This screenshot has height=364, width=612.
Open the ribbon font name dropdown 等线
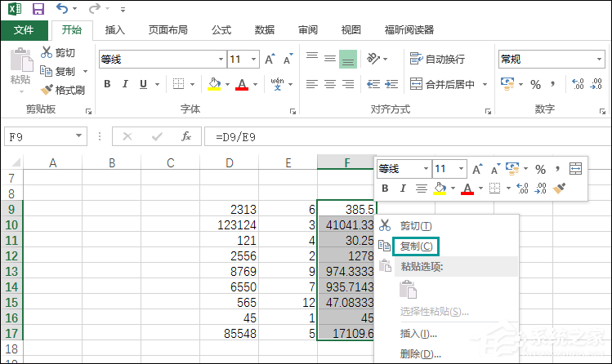coord(221,60)
